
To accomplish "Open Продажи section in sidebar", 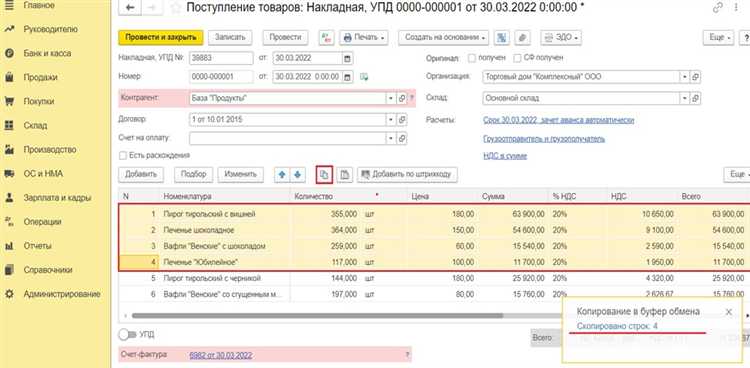I will point(40,78).
